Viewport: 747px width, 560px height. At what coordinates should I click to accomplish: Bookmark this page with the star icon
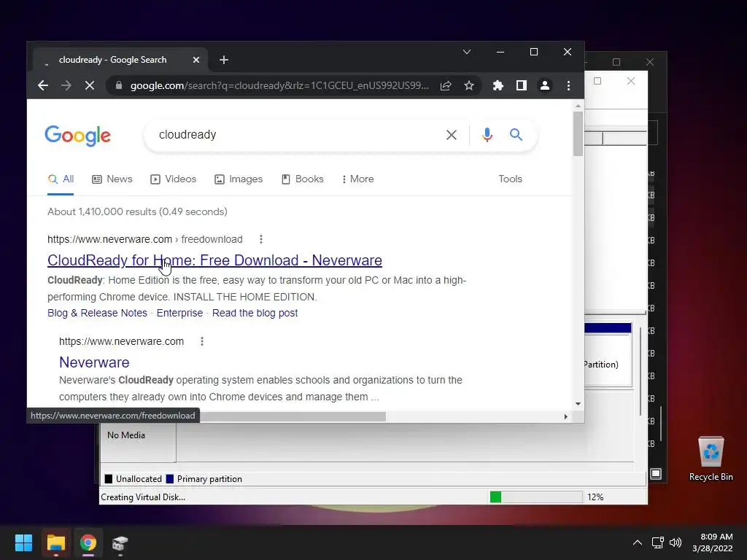coord(469,86)
